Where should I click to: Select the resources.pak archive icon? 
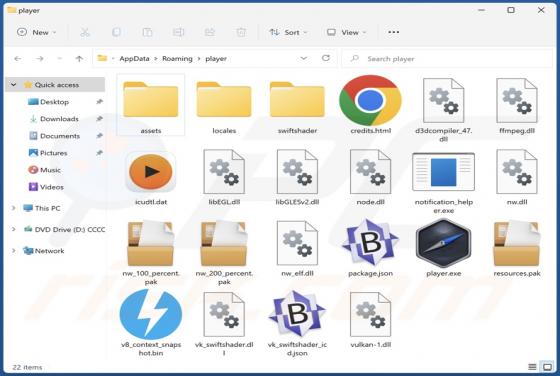tap(516, 243)
